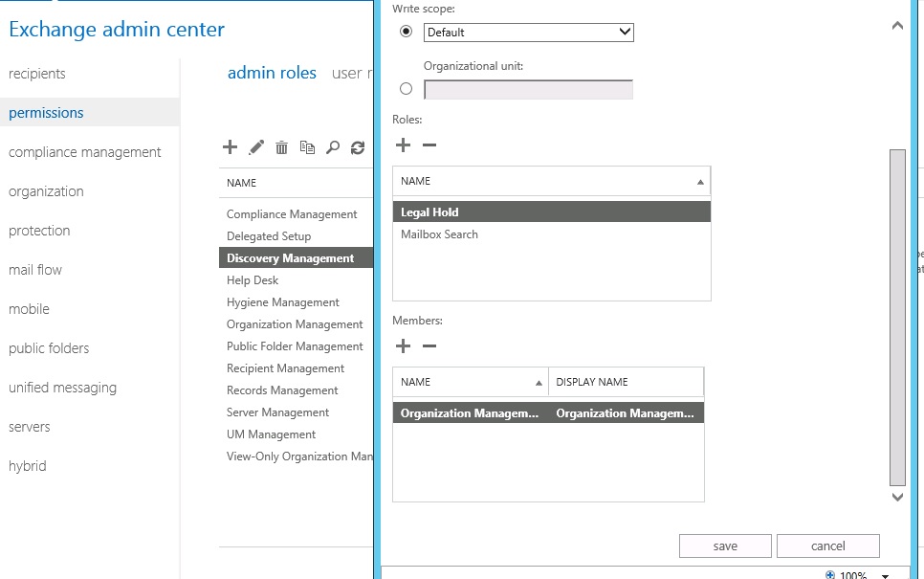Select Hygiene Management role group
Image resolution: width=924 pixels, height=579 pixels.
point(283,301)
